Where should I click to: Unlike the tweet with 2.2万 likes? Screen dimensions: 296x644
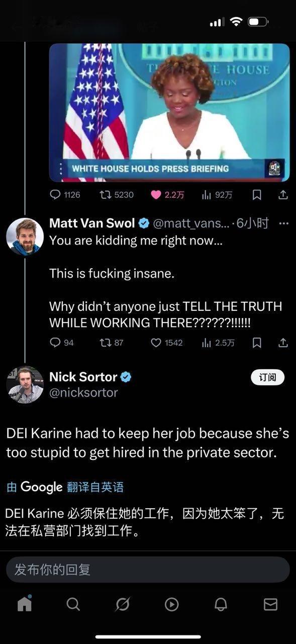[167, 195]
